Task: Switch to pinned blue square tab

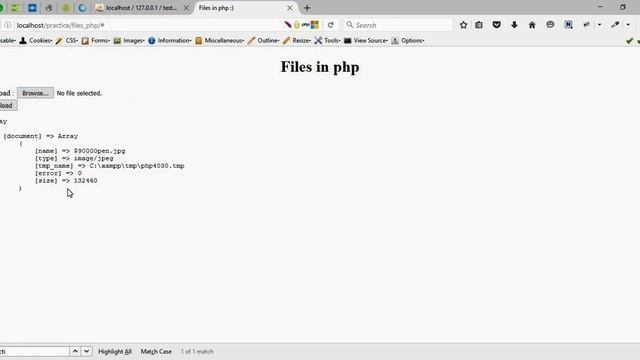Action: 32,8
